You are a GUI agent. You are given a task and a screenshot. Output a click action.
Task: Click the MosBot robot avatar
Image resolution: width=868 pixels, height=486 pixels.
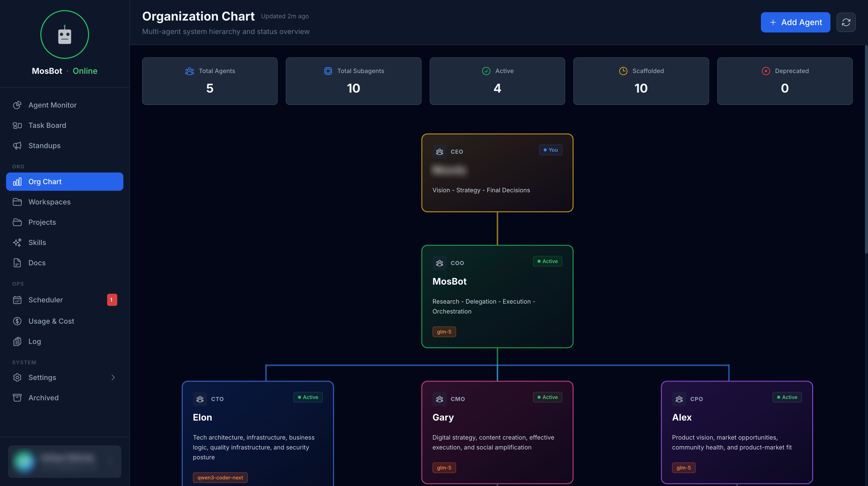point(64,34)
